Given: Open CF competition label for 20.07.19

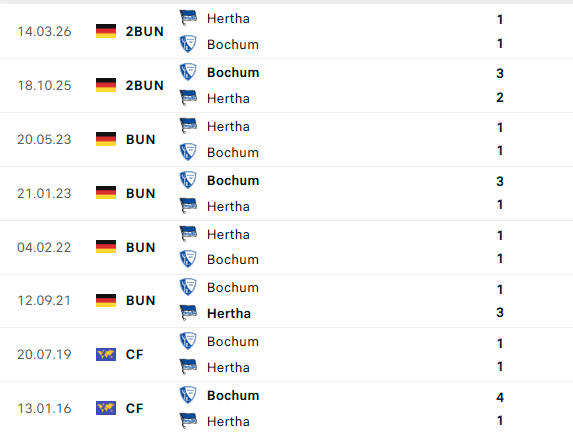Looking at the screenshot, I should pyautogui.click(x=134, y=354).
